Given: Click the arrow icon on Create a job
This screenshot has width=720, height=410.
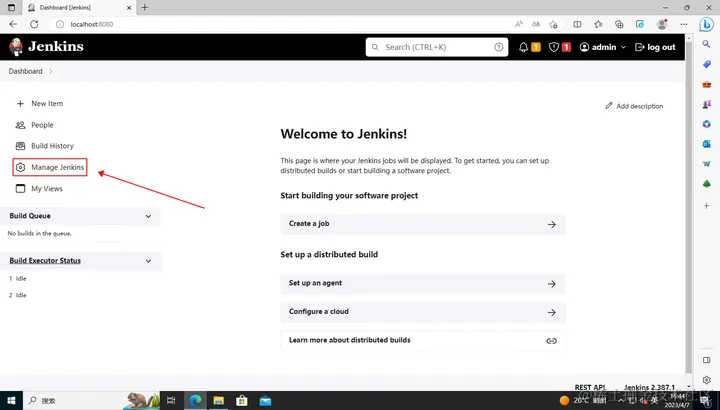Looking at the screenshot, I should coord(551,225).
